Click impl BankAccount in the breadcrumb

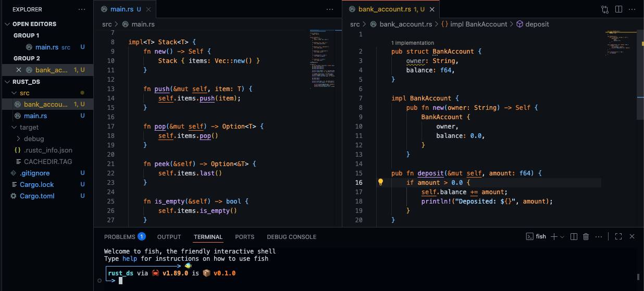coord(479,24)
